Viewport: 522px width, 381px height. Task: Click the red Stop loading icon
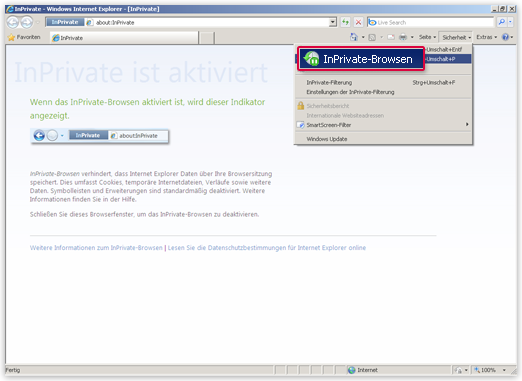point(358,22)
